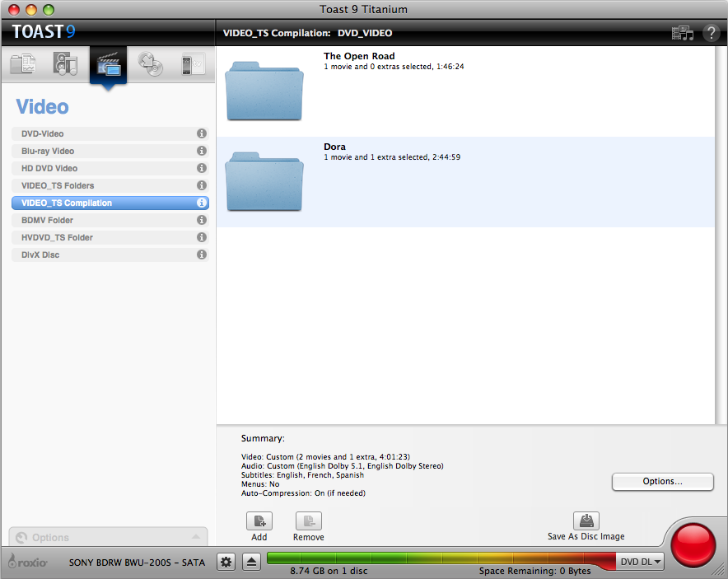
Task: Open the Options... button in Summary
Action: pyautogui.click(x=663, y=482)
